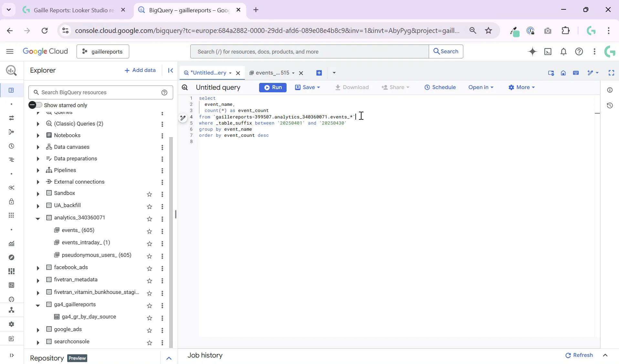Refresh the Job history
The height and width of the screenshot is (364, 619).
pos(579,355)
